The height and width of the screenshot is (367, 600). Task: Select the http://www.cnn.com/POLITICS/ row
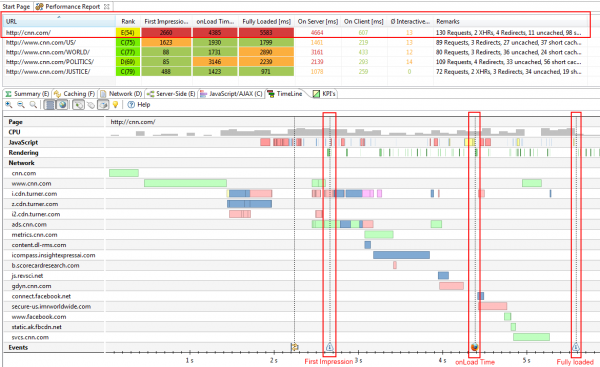tap(295, 62)
